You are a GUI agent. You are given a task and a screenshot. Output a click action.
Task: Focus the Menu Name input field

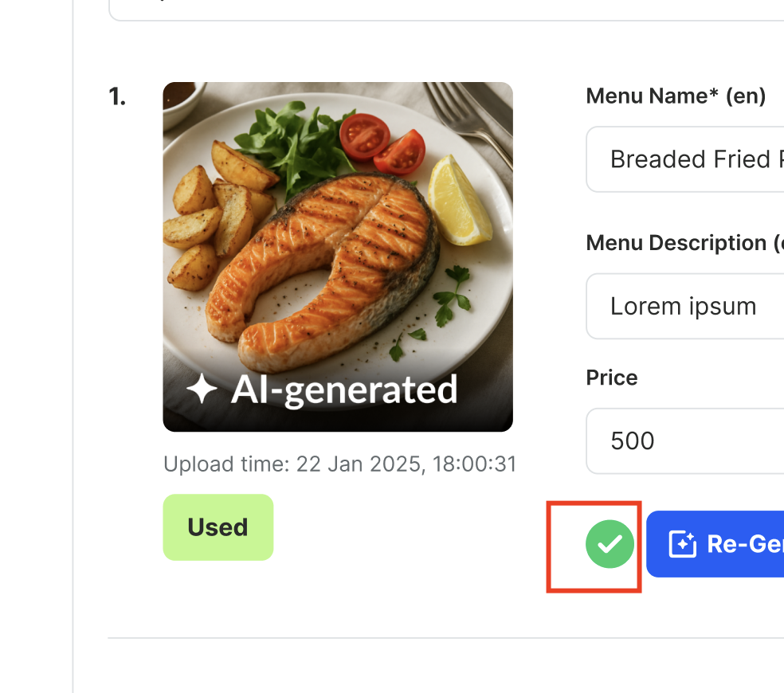[685, 159]
